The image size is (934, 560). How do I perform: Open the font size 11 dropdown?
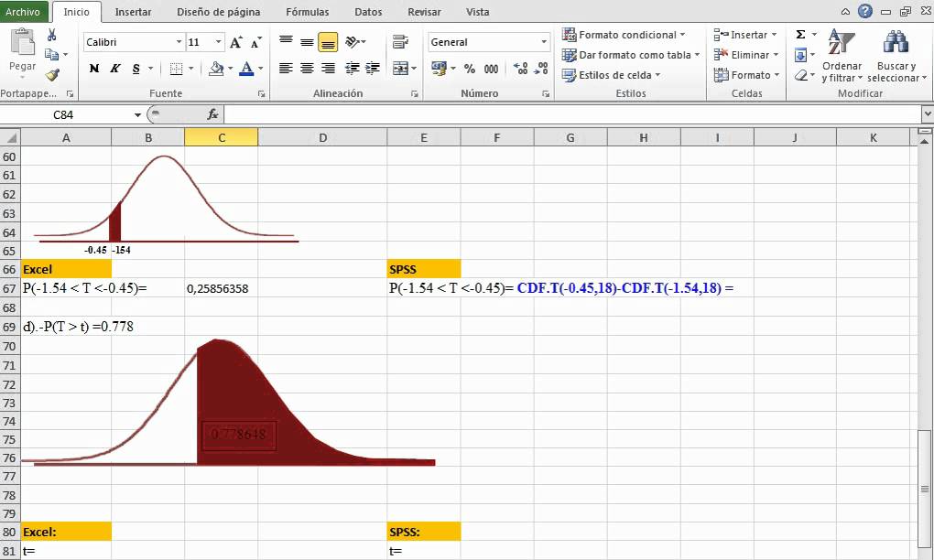219,42
